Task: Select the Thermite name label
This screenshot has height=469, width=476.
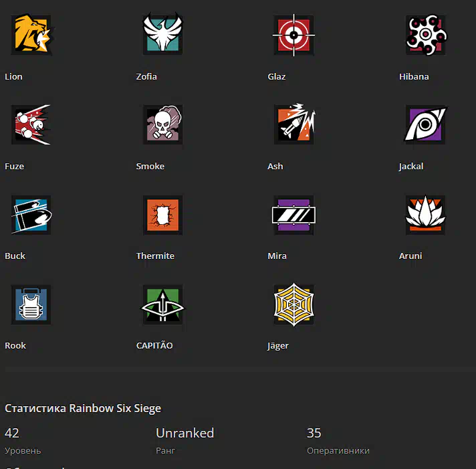Action: click(x=155, y=256)
